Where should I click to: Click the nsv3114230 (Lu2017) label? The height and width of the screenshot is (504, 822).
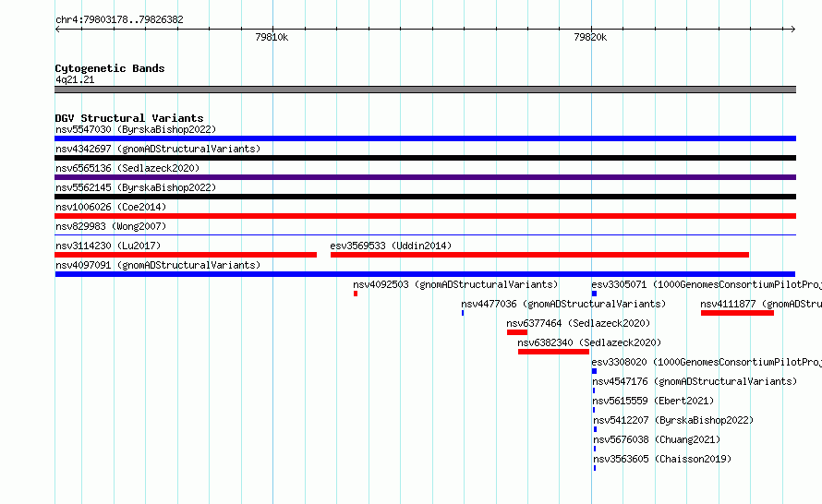(x=108, y=246)
